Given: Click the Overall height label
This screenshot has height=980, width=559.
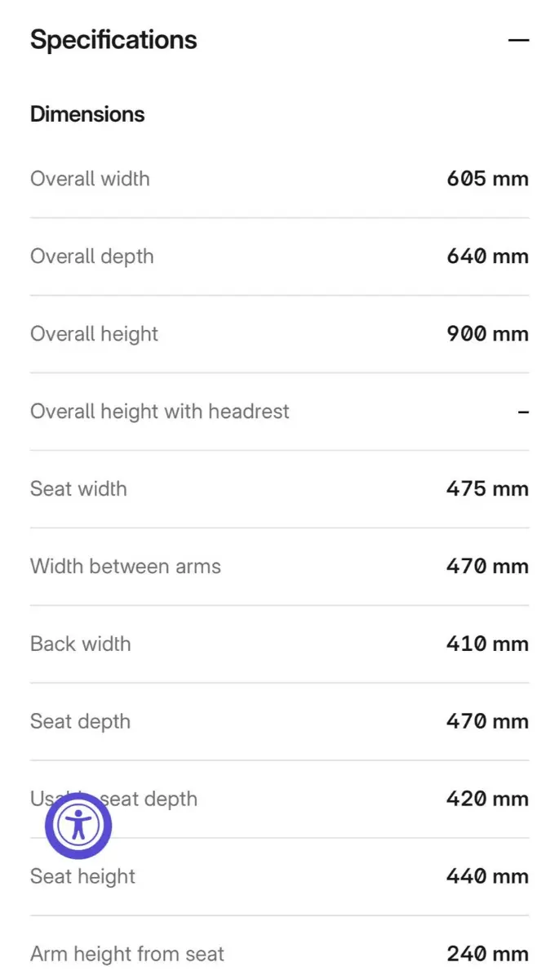Looking at the screenshot, I should (94, 334).
